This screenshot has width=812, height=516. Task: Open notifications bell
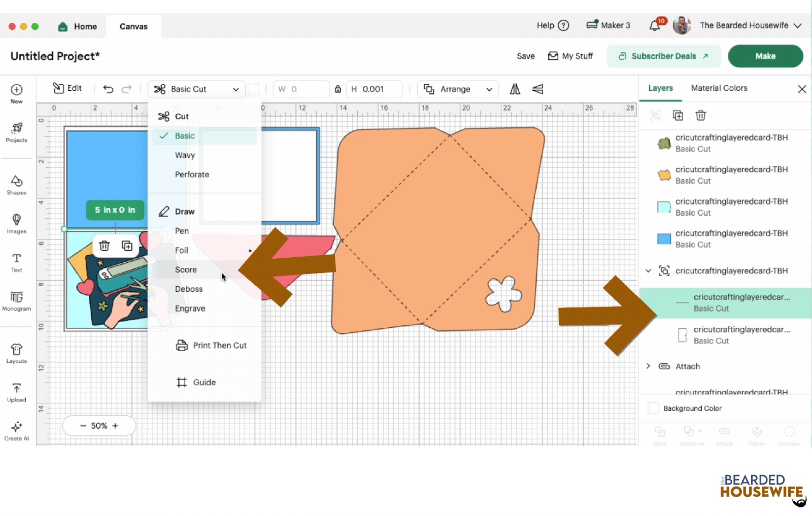(x=655, y=26)
